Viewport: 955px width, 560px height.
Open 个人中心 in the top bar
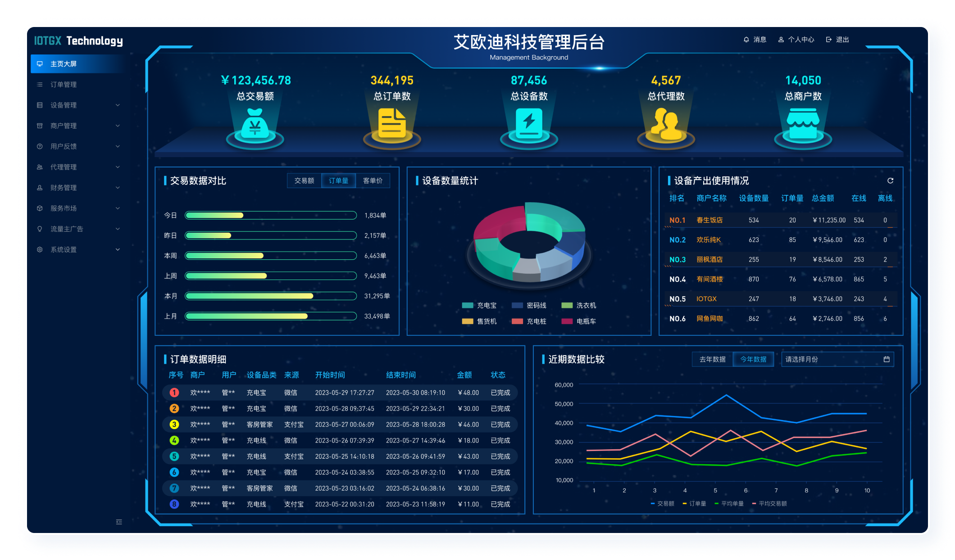[x=796, y=40]
